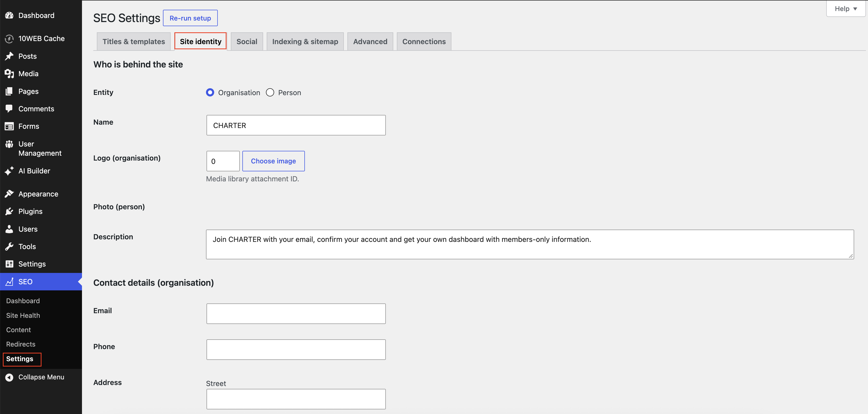Click the Re-run setup button
This screenshot has width=868, height=414.
point(190,18)
